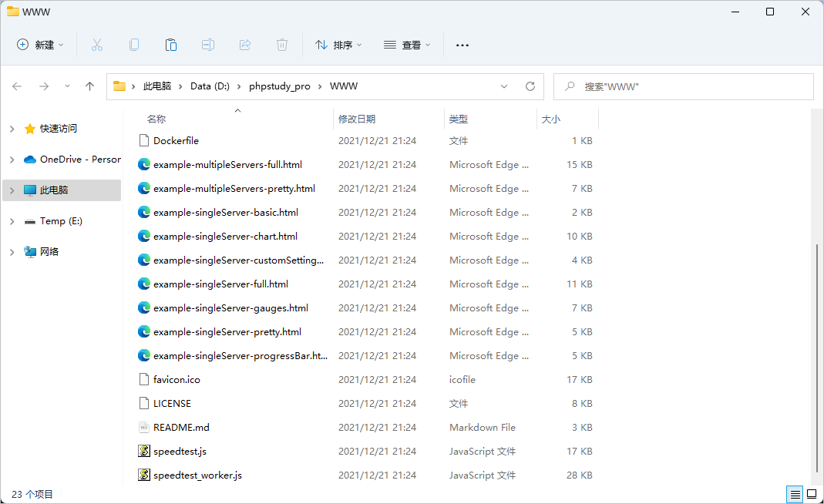Image resolution: width=824 pixels, height=504 pixels.
Task: Click the Rename icon in toolbar
Action: tap(208, 45)
